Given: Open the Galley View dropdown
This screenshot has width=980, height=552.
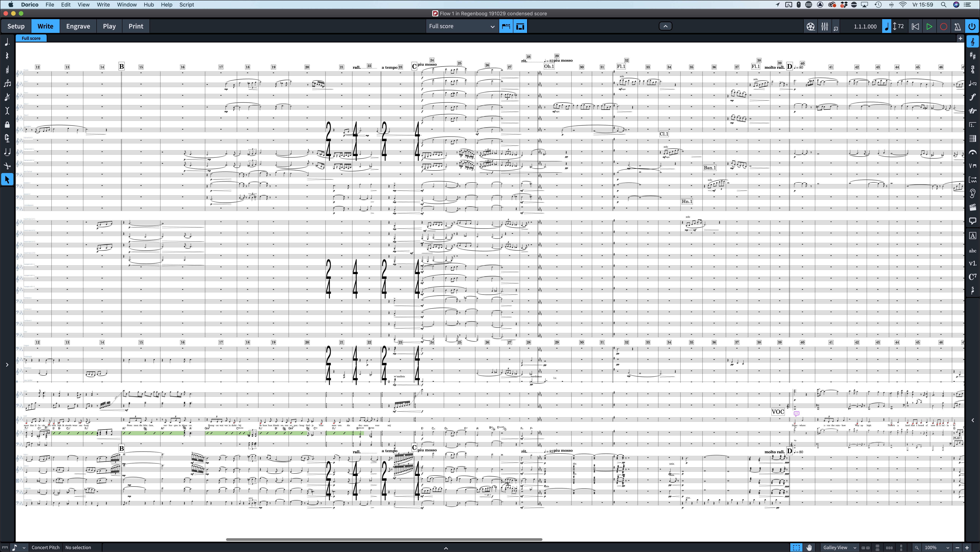Looking at the screenshot, I should click(x=840, y=547).
